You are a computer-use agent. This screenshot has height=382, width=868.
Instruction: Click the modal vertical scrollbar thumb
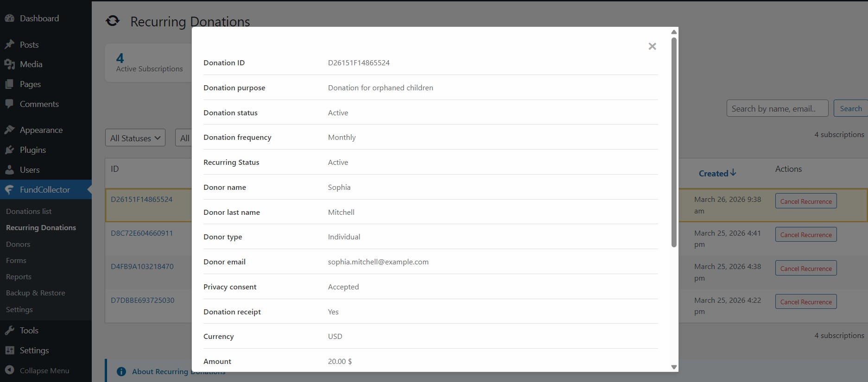(674, 143)
